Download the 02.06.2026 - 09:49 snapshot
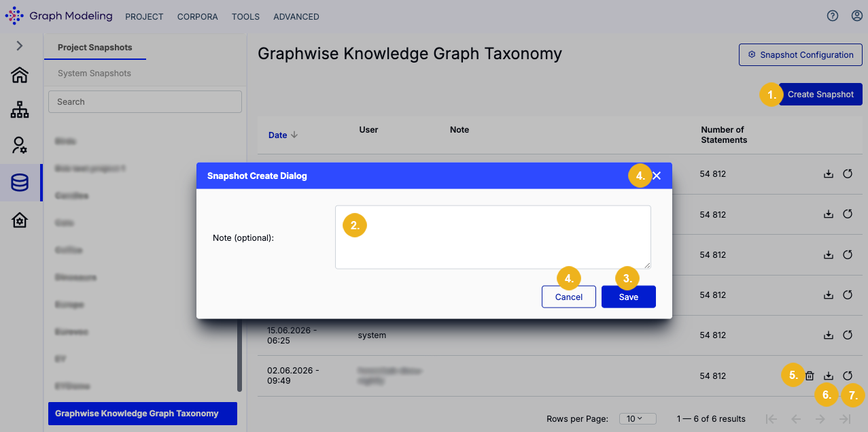Image resolution: width=868 pixels, height=432 pixels. (828, 376)
